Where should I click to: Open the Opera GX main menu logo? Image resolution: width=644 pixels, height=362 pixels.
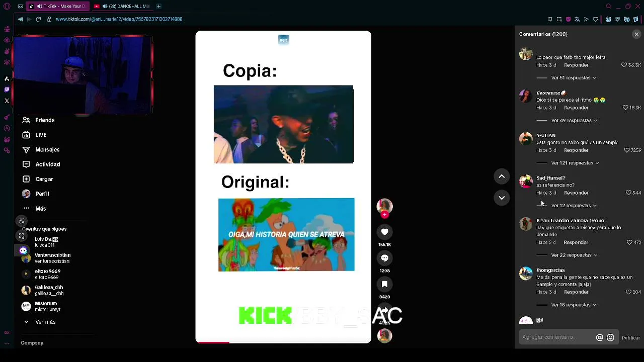(x=7, y=6)
